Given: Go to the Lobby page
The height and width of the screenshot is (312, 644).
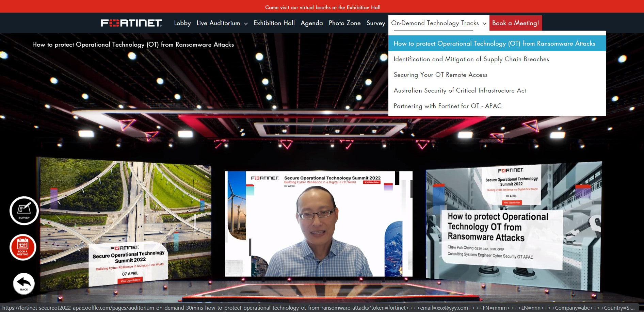Looking at the screenshot, I should pos(182,23).
